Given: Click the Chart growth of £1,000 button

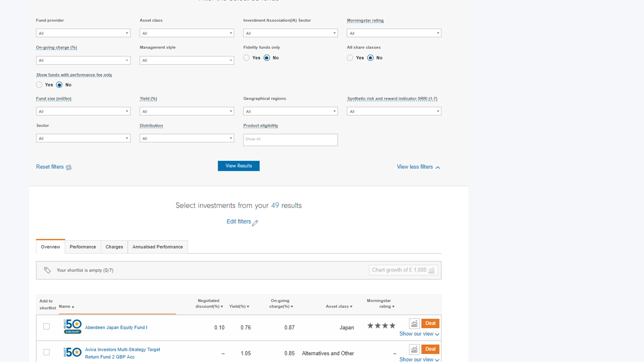Looking at the screenshot, I should pos(404,270).
